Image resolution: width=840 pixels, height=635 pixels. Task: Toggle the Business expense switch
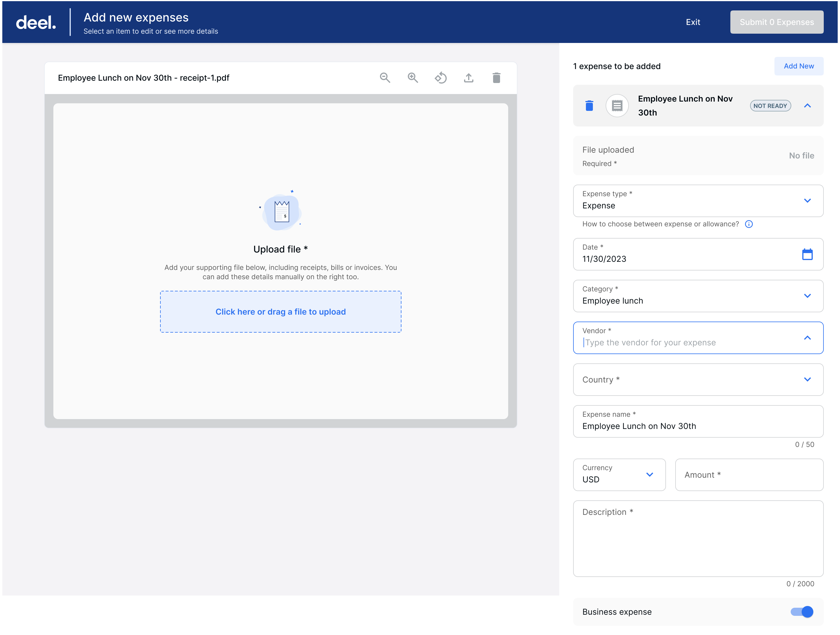click(x=802, y=612)
